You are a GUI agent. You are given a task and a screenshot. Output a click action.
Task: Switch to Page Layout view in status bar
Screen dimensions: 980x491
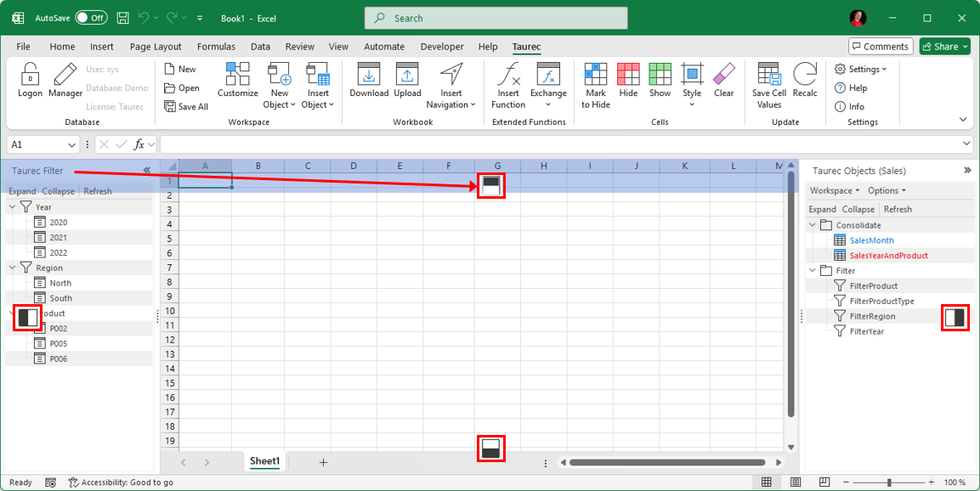point(796,483)
